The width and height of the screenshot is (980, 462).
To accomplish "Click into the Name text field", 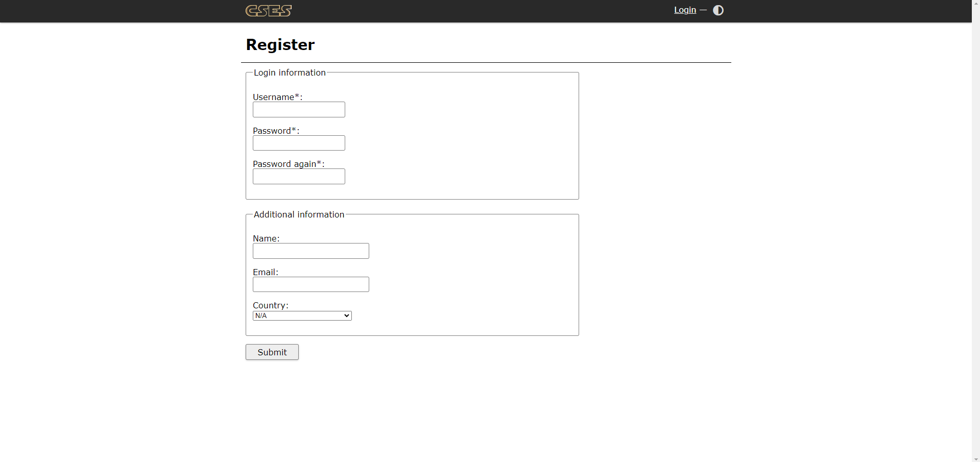I will pyautogui.click(x=310, y=251).
